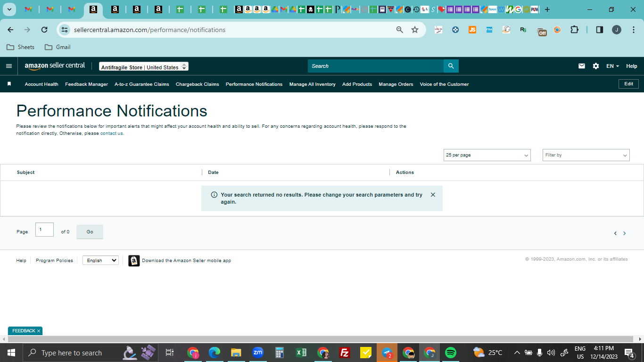Go to next page arrow
Image resolution: width=644 pixels, height=362 pixels.
click(625, 233)
